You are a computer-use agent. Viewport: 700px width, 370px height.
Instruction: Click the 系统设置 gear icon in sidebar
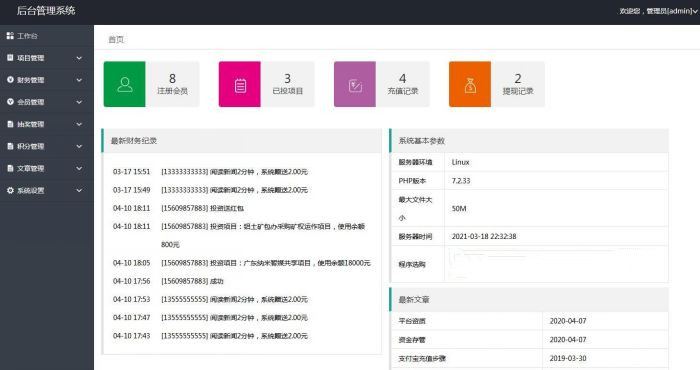pos(10,190)
